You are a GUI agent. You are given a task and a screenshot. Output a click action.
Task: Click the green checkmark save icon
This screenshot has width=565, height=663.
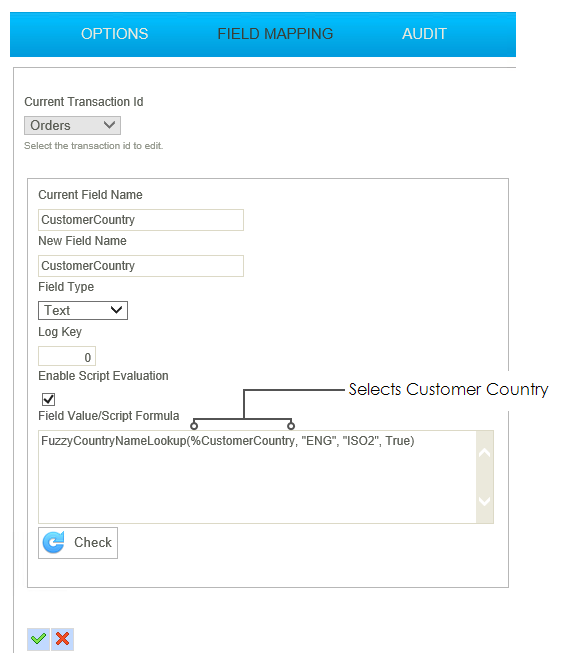coord(38,639)
